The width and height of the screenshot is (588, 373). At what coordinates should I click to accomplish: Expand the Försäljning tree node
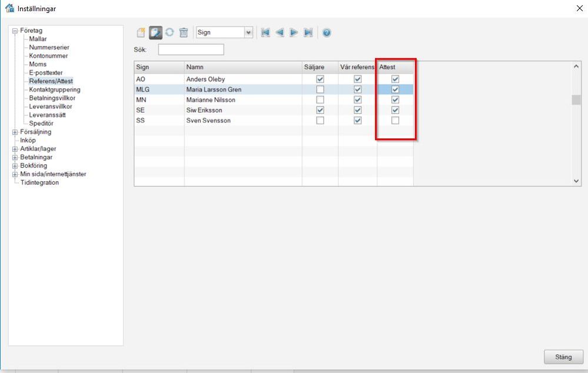pyautogui.click(x=15, y=132)
